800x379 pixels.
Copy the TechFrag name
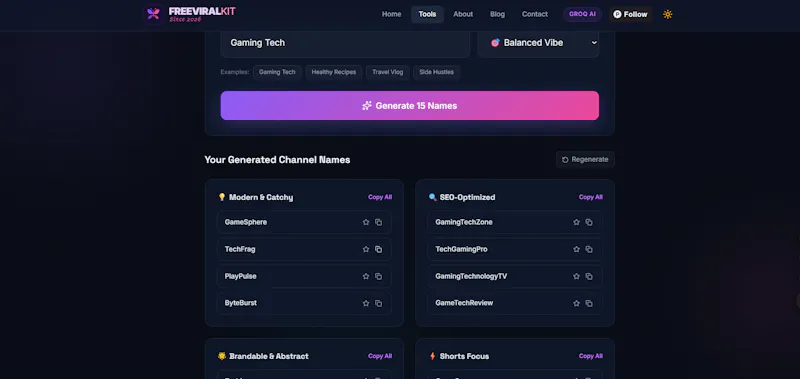pyautogui.click(x=379, y=249)
